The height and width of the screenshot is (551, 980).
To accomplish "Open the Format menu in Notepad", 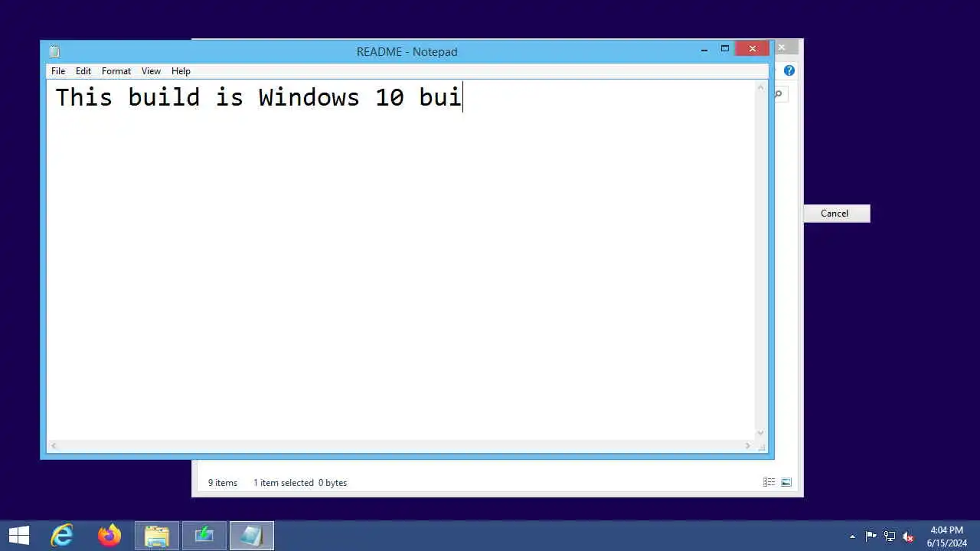I will click(x=116, y=71).
